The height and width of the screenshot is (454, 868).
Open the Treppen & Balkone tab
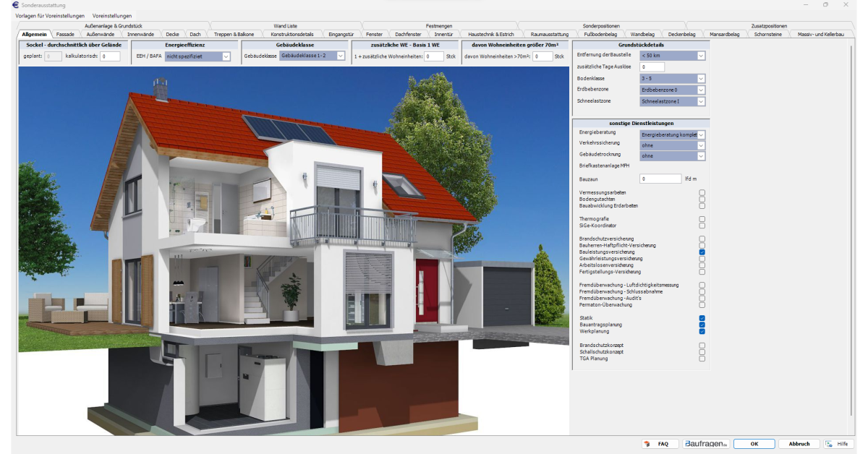pos(234,34)
